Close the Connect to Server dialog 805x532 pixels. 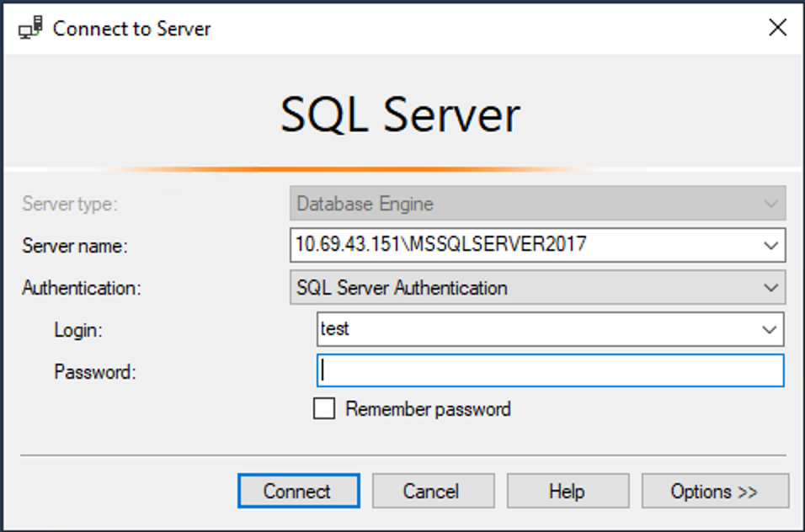click(778, 29)
